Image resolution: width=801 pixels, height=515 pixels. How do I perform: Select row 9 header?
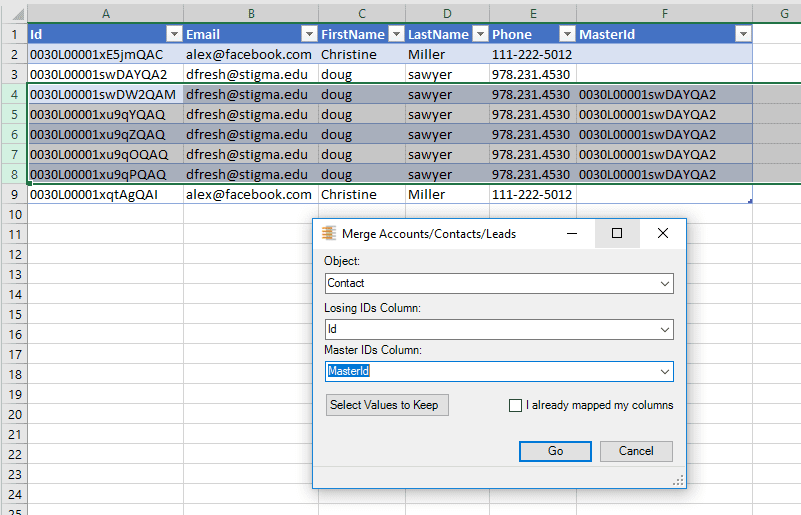coord(14,195)
